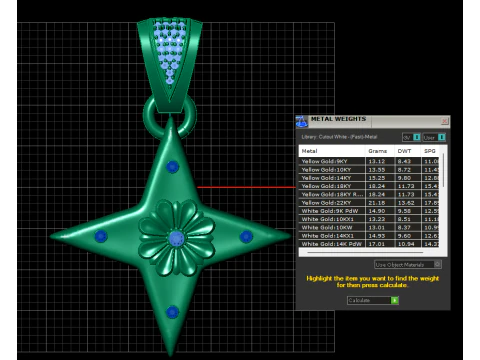
Task: Click the Library: Cutout White label
Action: click(339, 137)
